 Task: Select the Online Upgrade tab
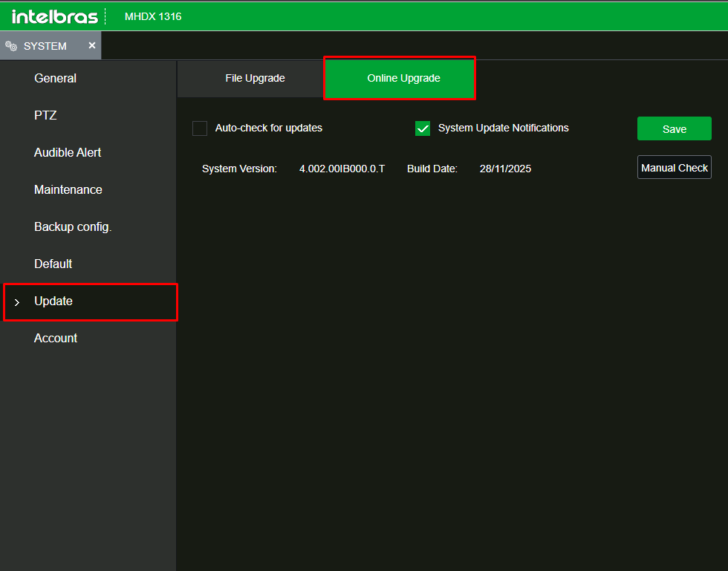[403, 78]
